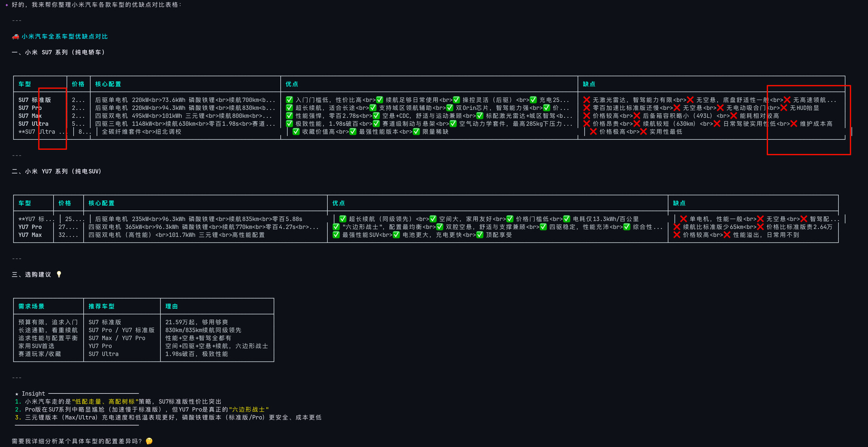Image resolution: width=868 pixels, height=447 pixels.
Task: Click the reason 1.98s破百，极致性能
Action: (197, 354)
